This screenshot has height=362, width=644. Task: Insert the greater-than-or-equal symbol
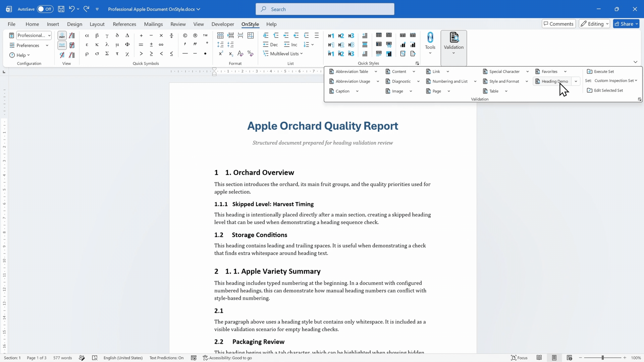pos(151,53)
